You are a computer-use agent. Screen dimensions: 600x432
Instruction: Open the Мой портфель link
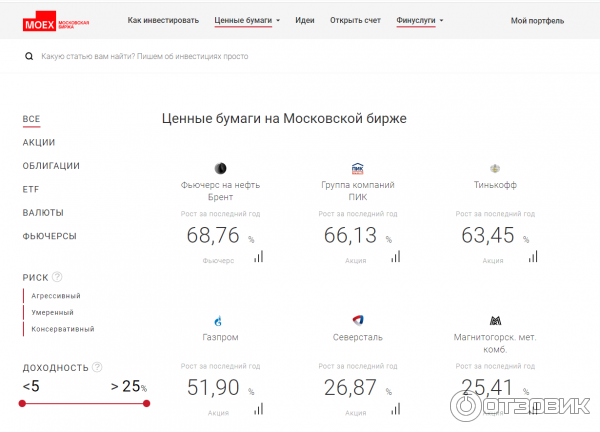(x=537, y=20)
